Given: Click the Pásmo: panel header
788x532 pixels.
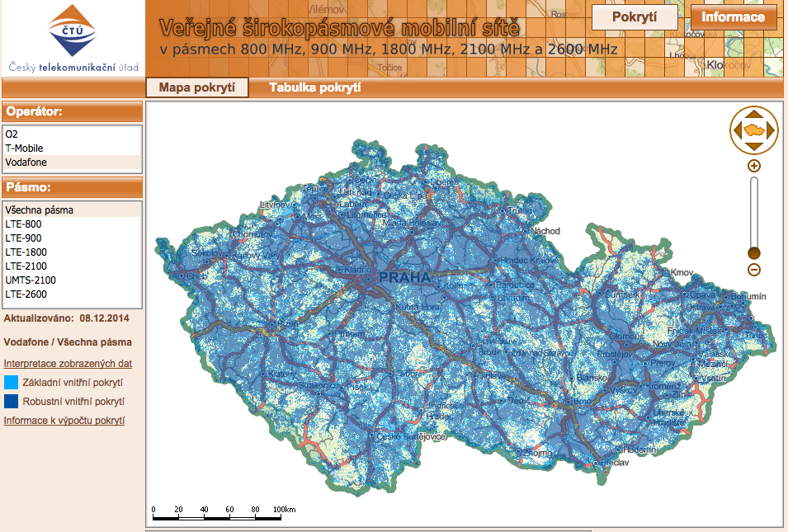Looking at the screenshot, I should [x=73, y=187].
